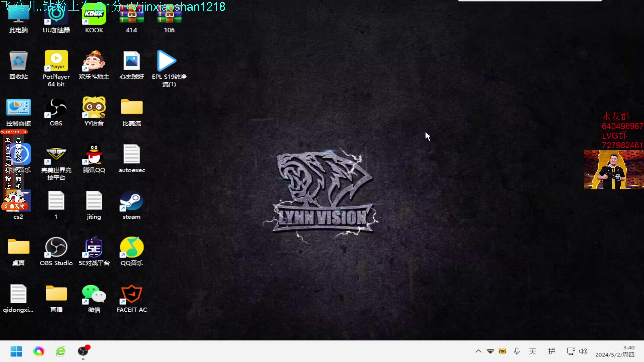Click the microphone tray icon
644x362 pixels.
tap(517, 351)
